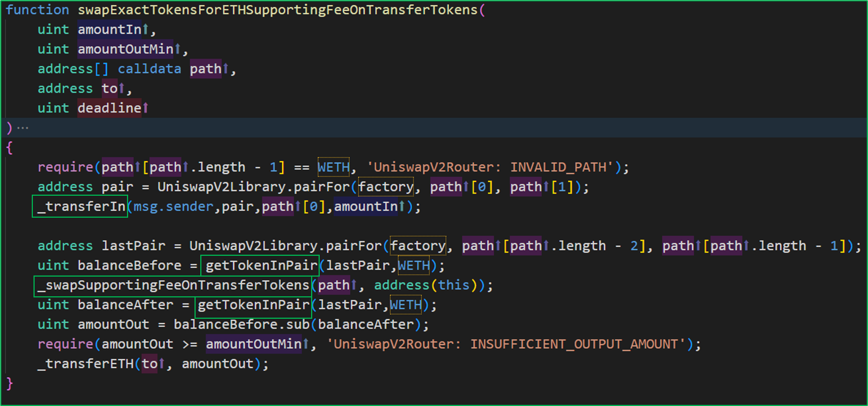Click the closing curly brace on the last line
This screenshot has width=868, height=406.
pos(9,383)
